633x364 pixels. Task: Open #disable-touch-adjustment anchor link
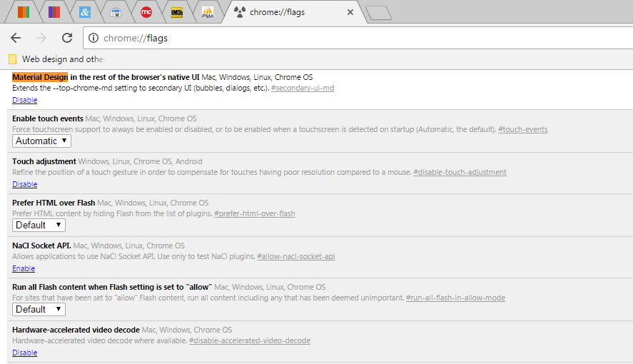click(x=460, y=172)
